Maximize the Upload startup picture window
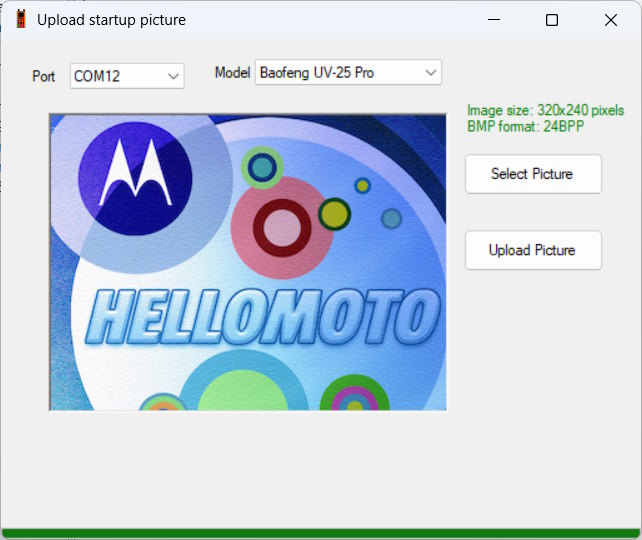642x540 pixels. pos(551,20)
